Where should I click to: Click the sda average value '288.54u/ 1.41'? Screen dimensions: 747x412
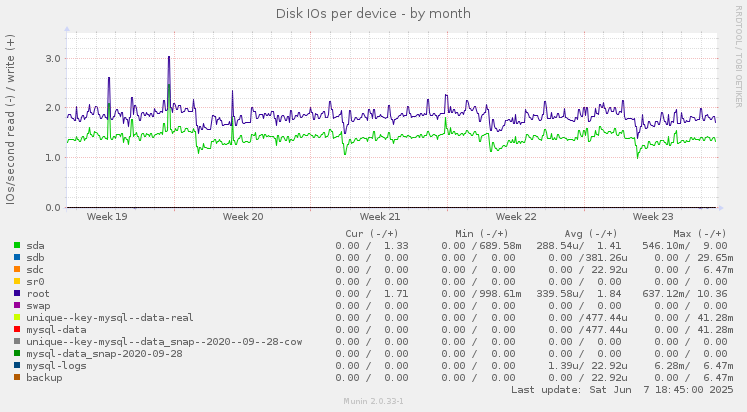(579, 246)
